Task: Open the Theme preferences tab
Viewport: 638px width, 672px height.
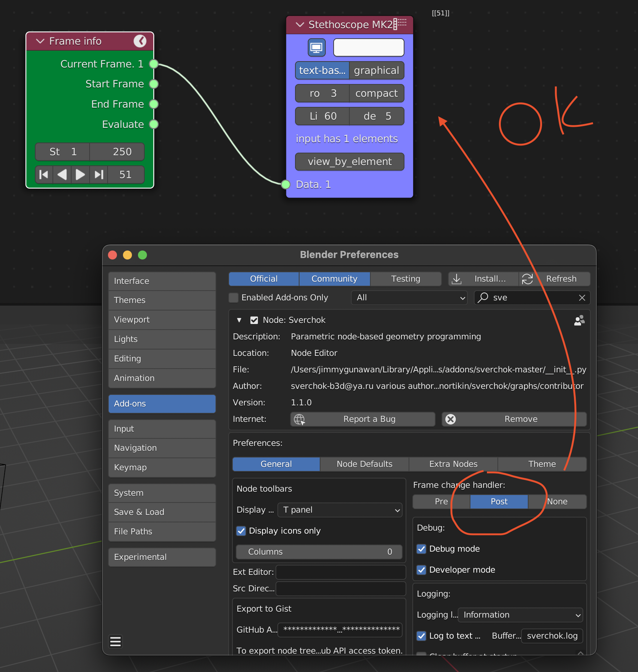Action: point(542,464)
